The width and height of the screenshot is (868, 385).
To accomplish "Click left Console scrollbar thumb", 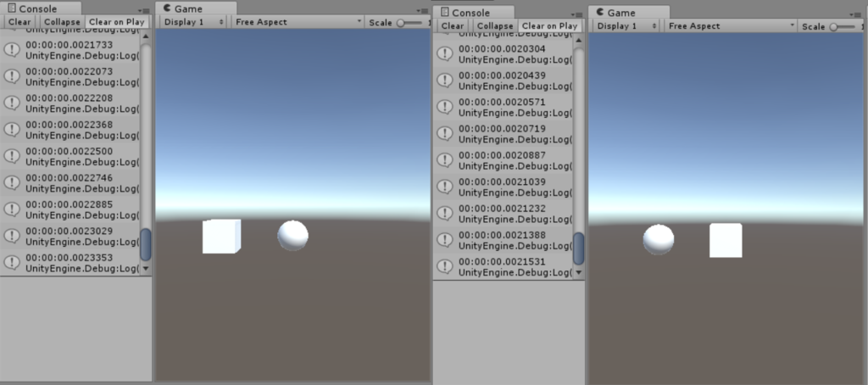I will point(146,244).
